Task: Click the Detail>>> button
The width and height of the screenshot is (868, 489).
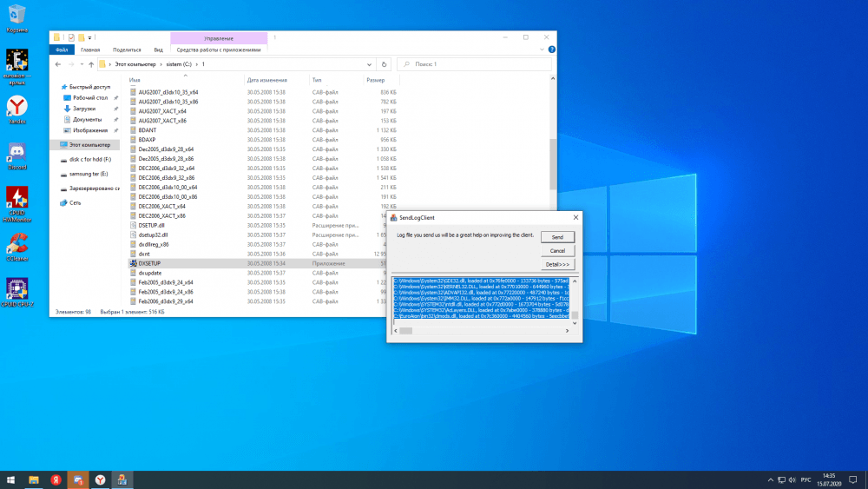Action: tap(557, 264)
